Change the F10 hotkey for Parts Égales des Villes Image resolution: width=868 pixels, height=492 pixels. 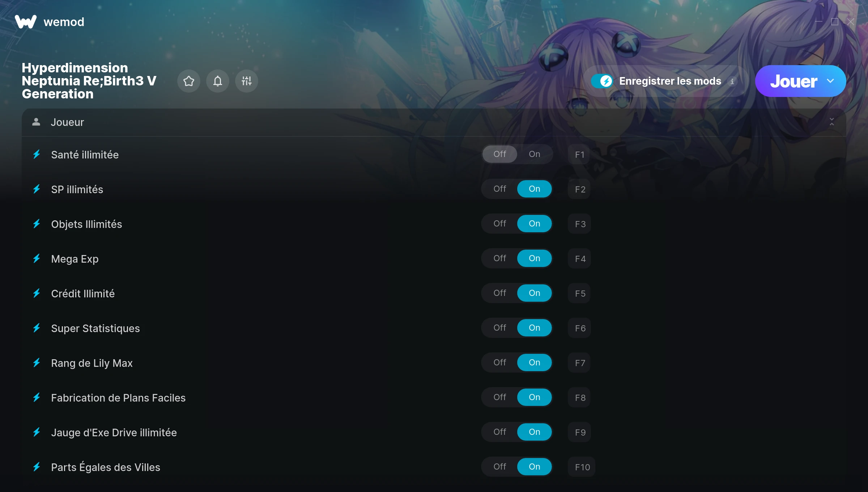click(x=582, y=467)
